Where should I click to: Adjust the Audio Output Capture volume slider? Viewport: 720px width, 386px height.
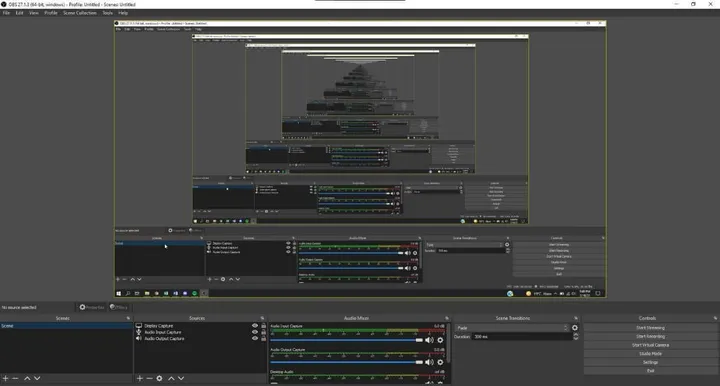(346, 362)
